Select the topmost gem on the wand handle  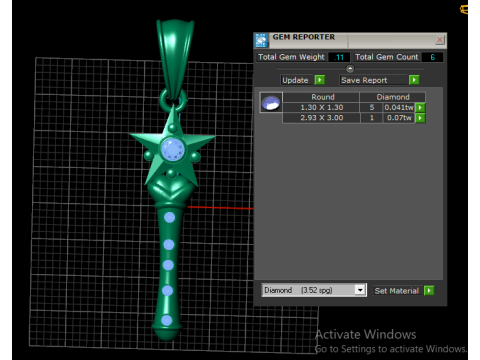click(169, 217)
